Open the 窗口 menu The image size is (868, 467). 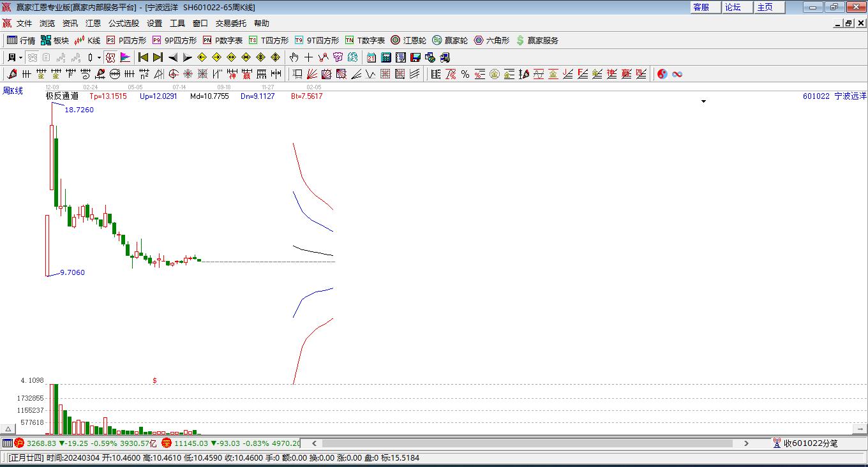(200, 23)
